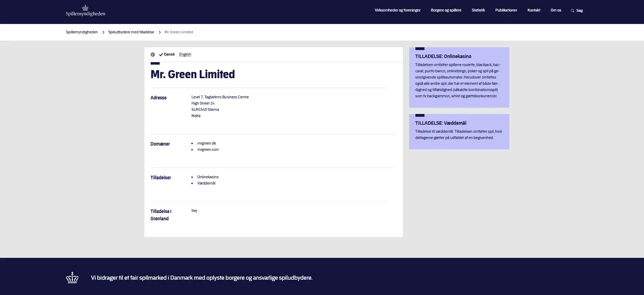The image size is (644, 295).
Task: Click the mrgreen.dk domain entry
Action: [x=207, y=144]
